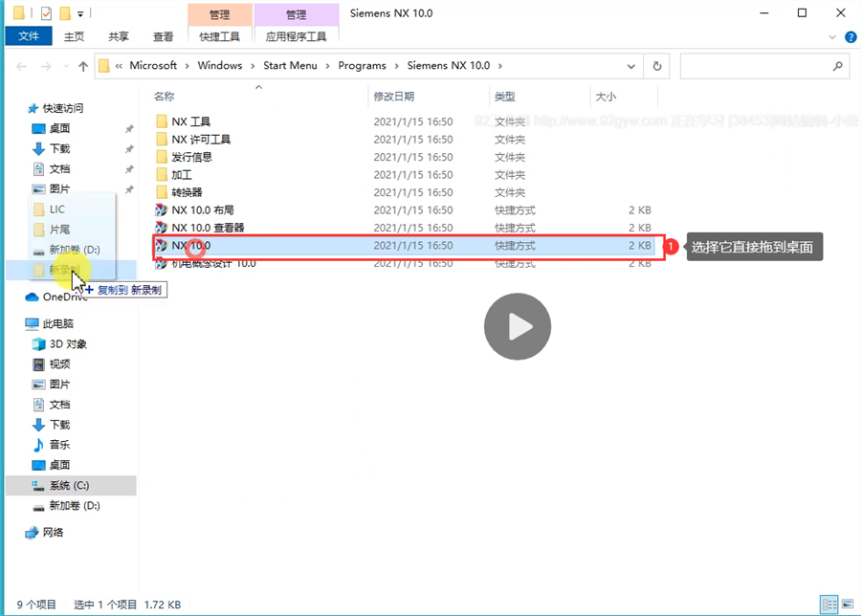The image size is (861, 616).
Task: Click the large play button overlay
Action: coord(518,327)
